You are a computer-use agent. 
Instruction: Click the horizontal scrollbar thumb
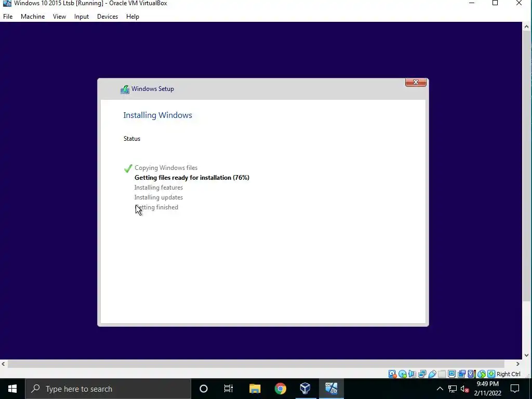coord(256,364)
